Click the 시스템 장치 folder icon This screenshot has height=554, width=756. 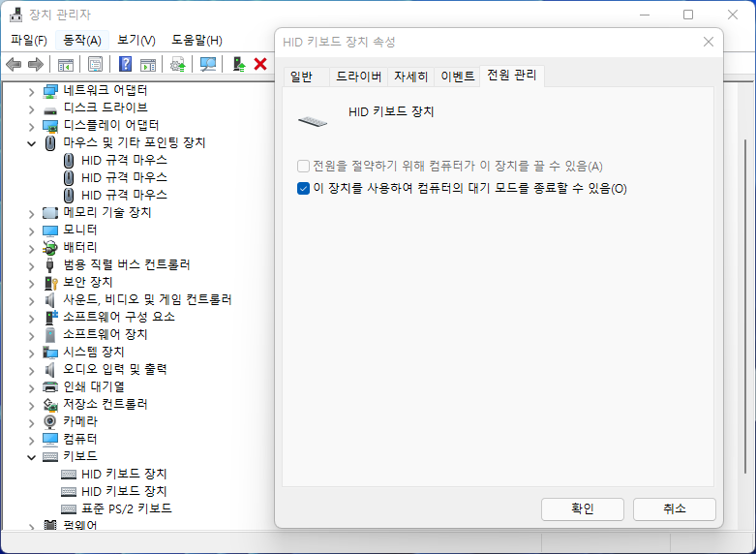pyautogui.click(x=50, y=353)
